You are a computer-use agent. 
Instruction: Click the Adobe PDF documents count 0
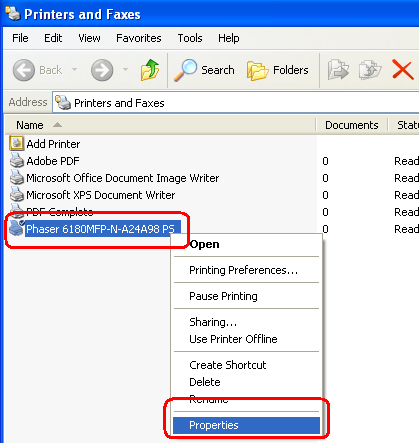click(325, 161)
